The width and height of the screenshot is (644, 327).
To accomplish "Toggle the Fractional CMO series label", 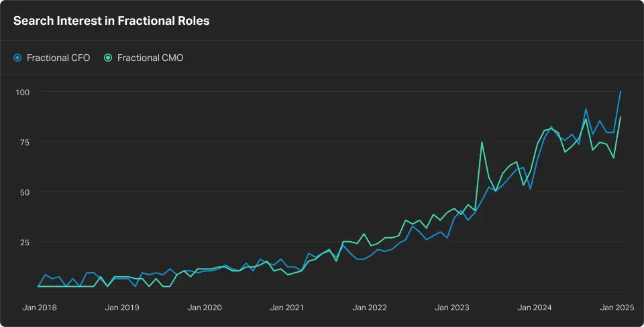I will [150, 58].
